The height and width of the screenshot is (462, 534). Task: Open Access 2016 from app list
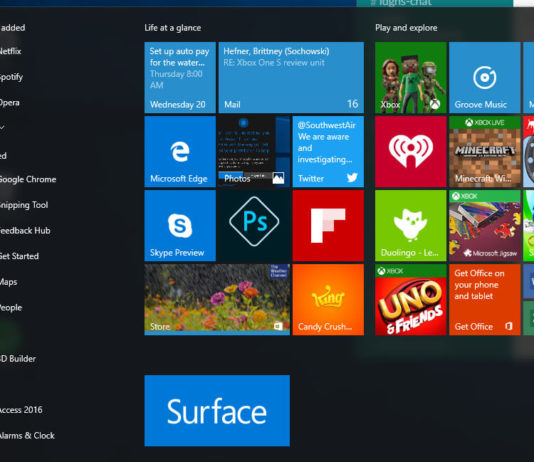21,410
